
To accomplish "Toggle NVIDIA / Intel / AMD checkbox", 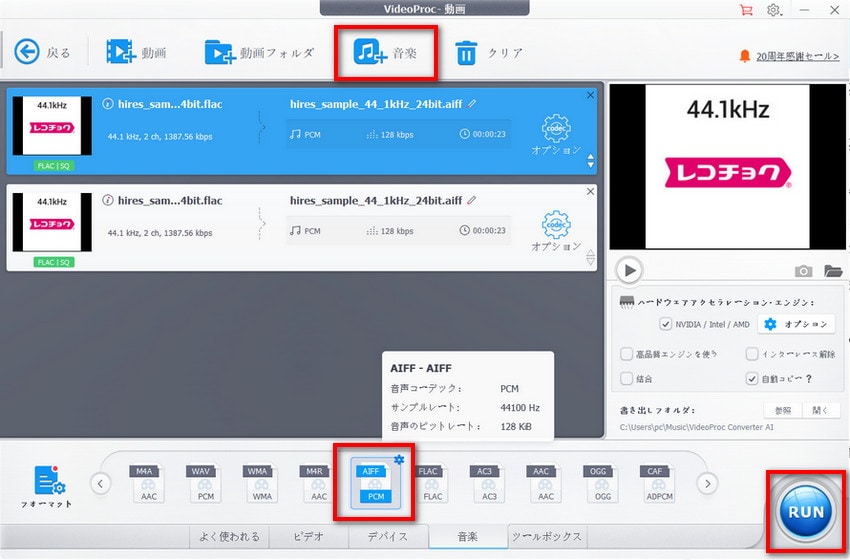I will pos(665,324).
